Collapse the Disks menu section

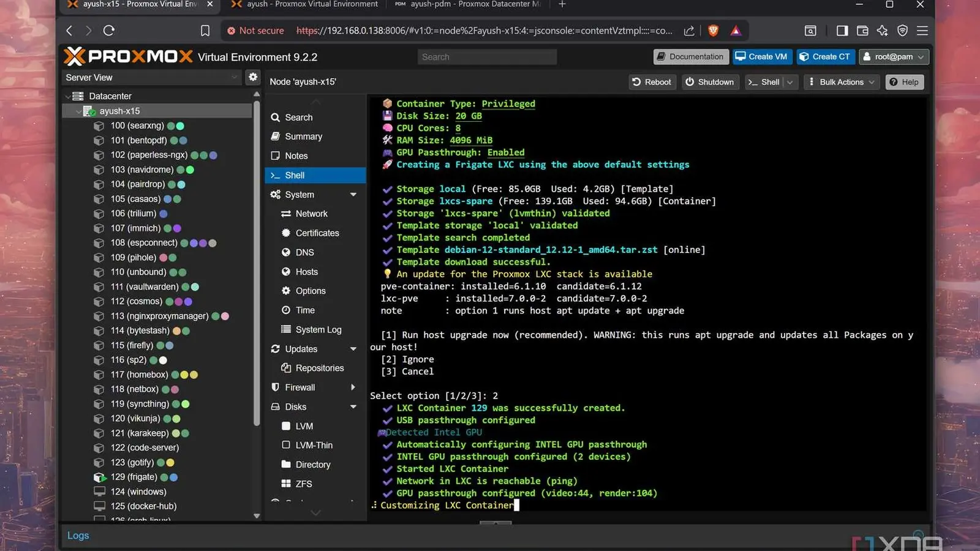pyautogui.click(x=353, y=407)
